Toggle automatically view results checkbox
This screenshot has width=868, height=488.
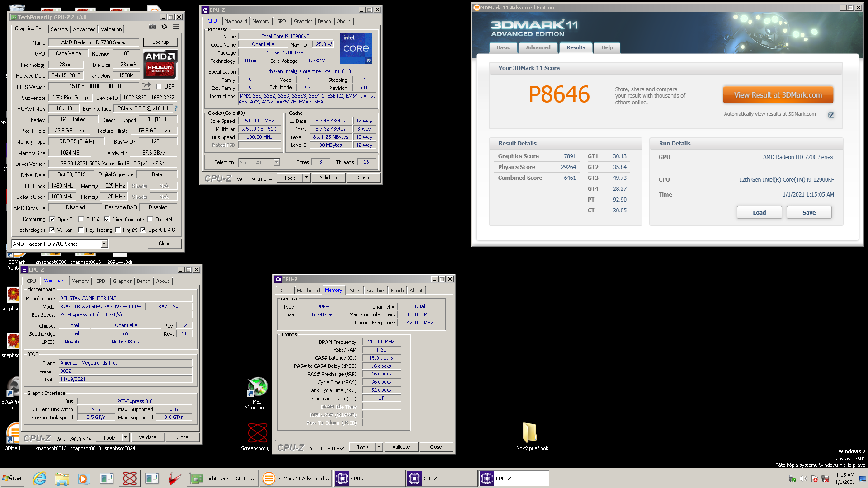coord(831,115)
